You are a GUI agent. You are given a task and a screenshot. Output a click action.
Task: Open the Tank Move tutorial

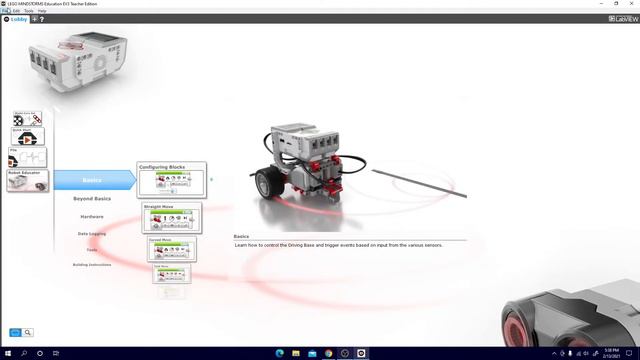pyautogui.click(x=172, y=273)
